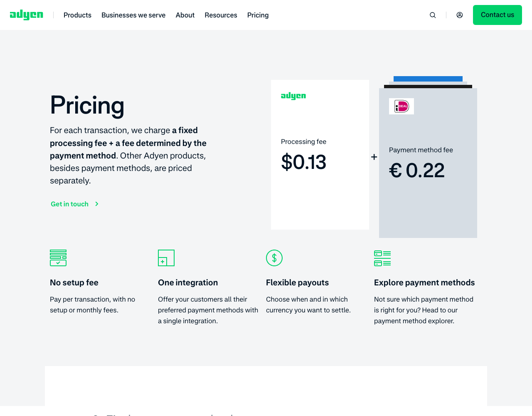
Task: Click 'Pay per transaction' description text
Action: [92, 305]
